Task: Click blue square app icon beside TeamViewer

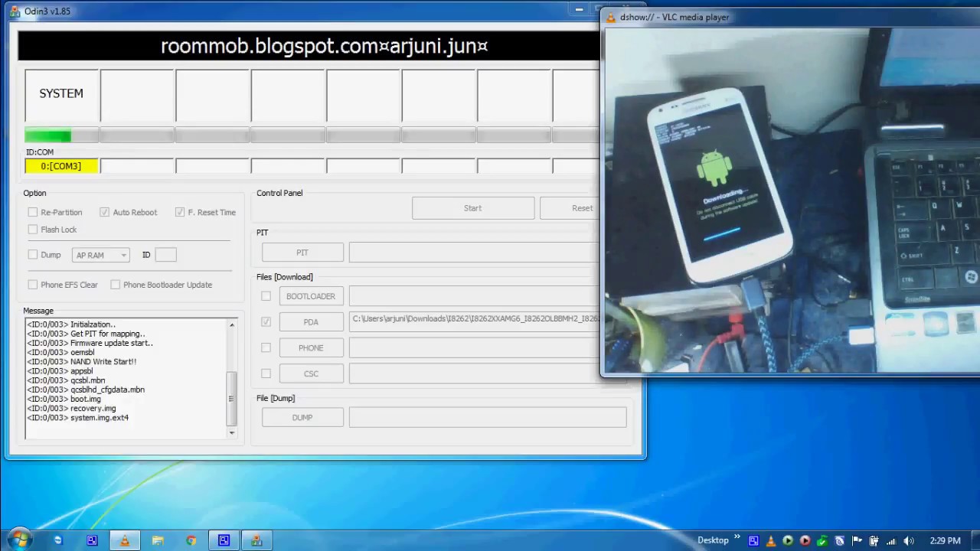Action: click(92, 540)
